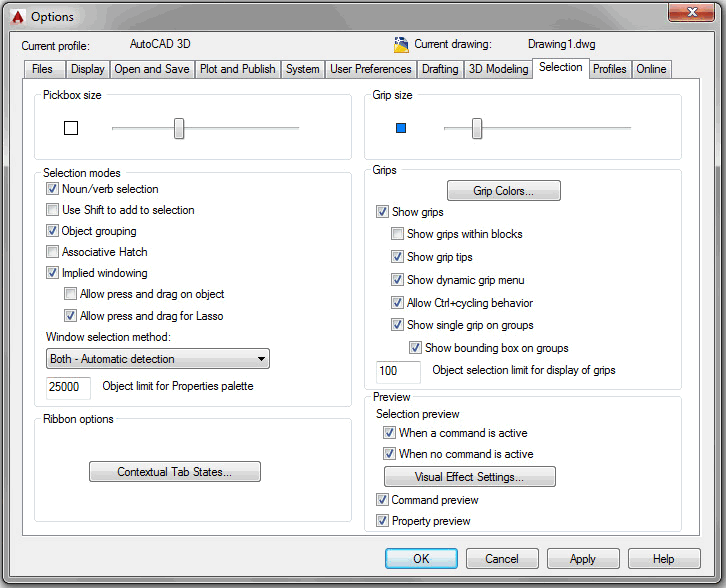Click the pickbox size preview square

(71, 128)
